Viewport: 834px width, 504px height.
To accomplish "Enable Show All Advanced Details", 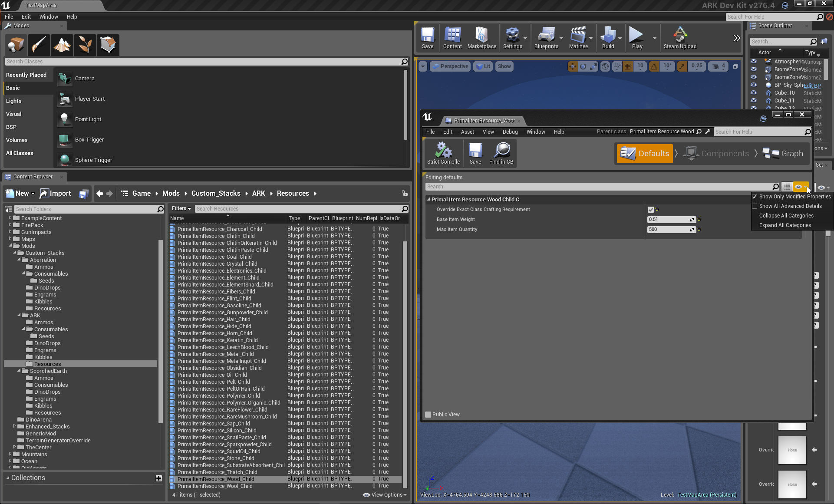I will 755,206.
